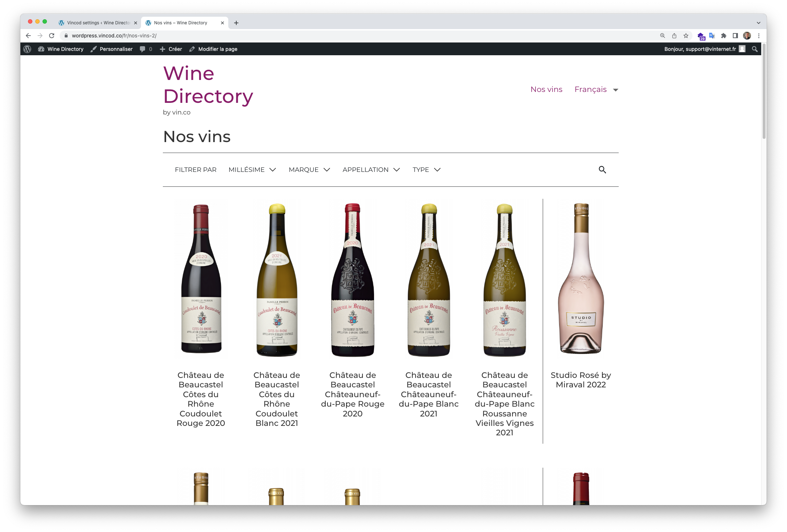
Task: Open the Bonjour support@vinternet.fr account menu
Action: click(705, 49)
